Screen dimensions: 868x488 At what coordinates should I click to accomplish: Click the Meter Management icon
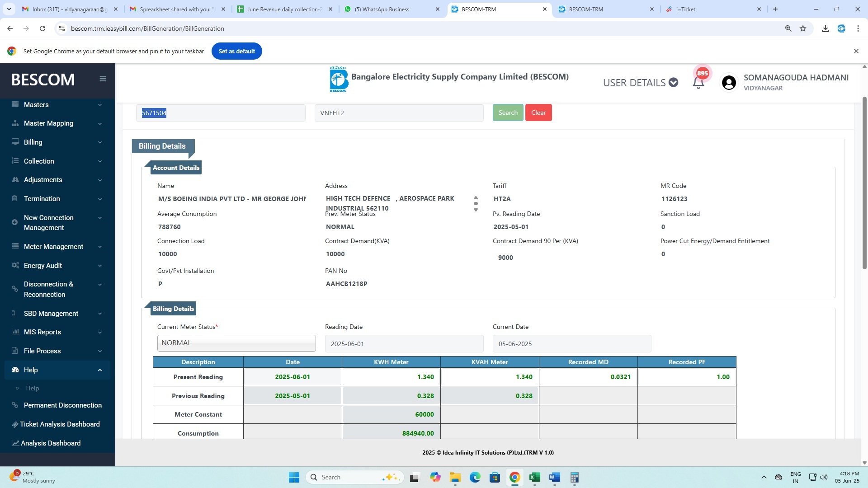point(15,246)
